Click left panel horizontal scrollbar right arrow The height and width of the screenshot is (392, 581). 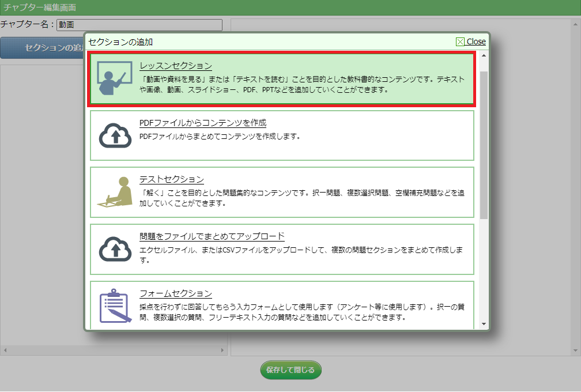224,350
